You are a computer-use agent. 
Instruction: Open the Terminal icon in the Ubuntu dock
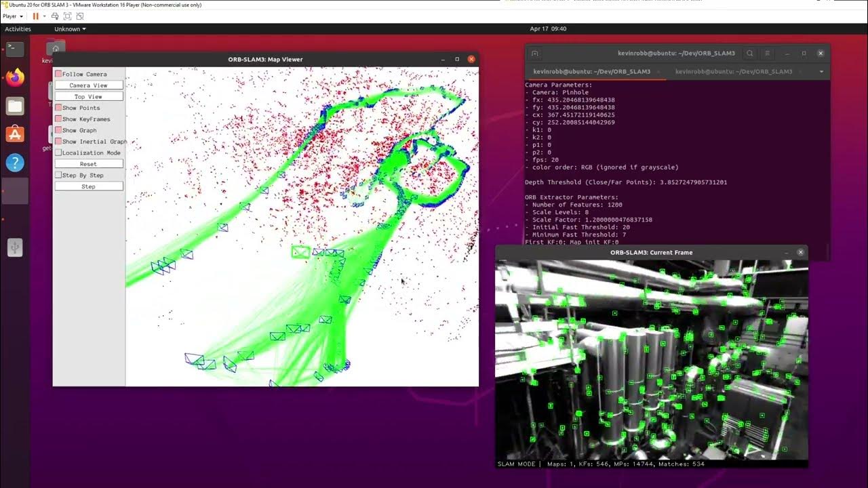[15, 49]
